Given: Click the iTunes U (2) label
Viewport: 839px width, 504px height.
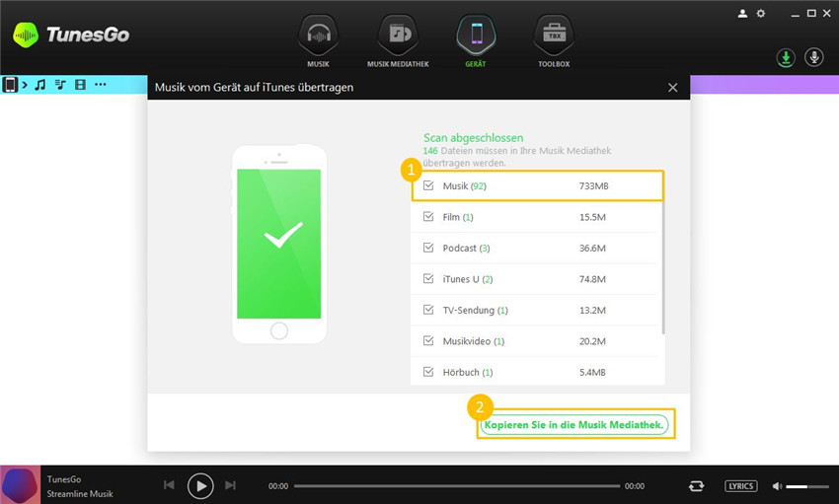Looking at the screenshot, I should point(468,279).
